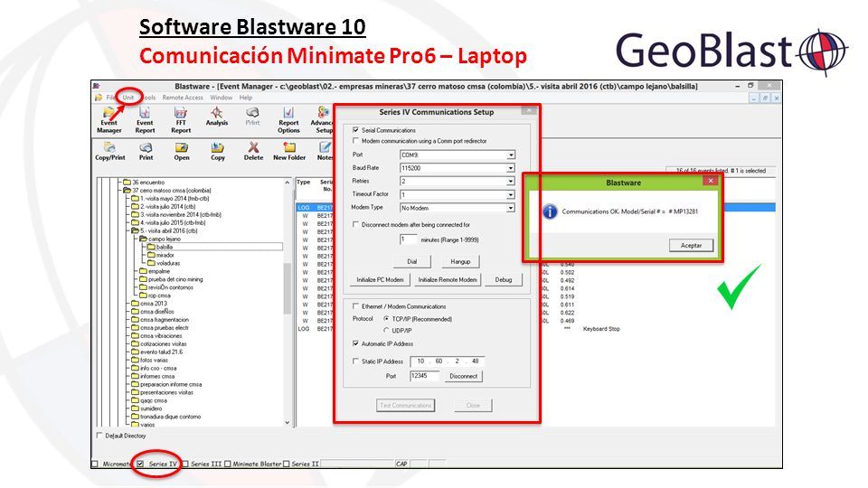The width and height of the screenshot is (868, 488).
Task: Click the Open folder toolbar icon
Action: point(182,151)
